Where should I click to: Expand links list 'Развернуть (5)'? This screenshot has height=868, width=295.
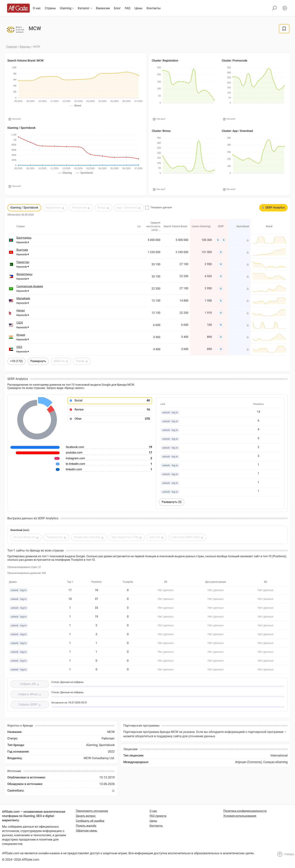[171, 502]
